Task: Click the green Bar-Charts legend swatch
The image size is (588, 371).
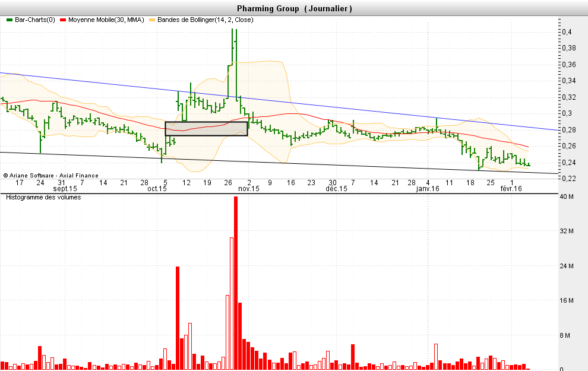Action: click(10, 20)
